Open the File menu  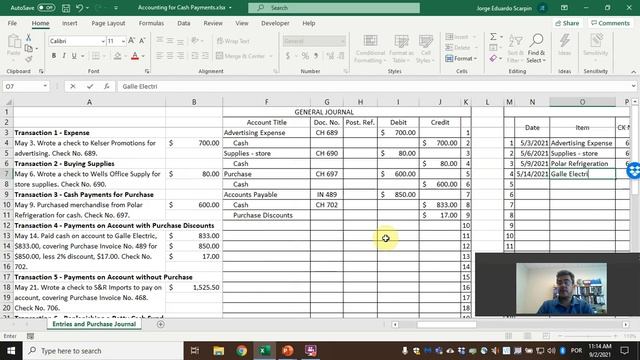12,23
